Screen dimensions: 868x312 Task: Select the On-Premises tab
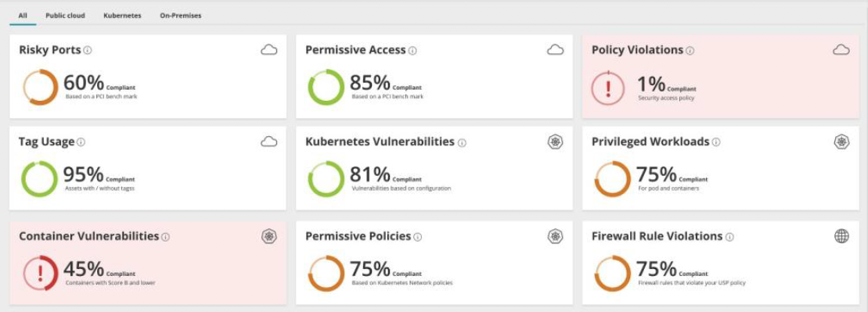[181, 16]
